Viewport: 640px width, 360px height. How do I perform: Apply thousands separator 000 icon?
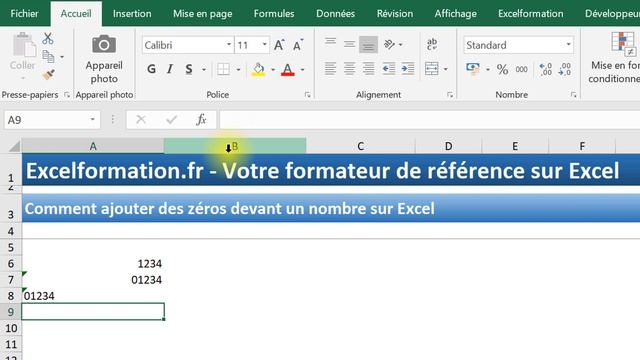[x=522, y=69]
